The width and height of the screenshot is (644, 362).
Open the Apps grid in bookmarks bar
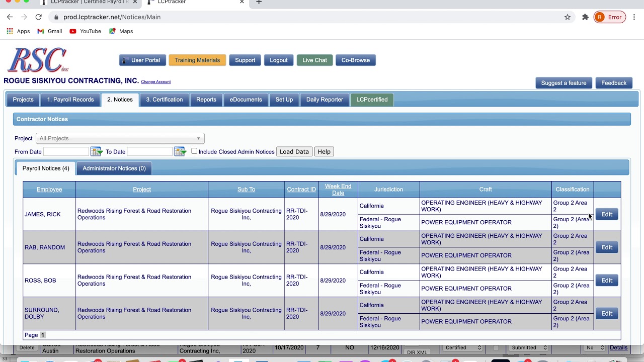(18, 31)
